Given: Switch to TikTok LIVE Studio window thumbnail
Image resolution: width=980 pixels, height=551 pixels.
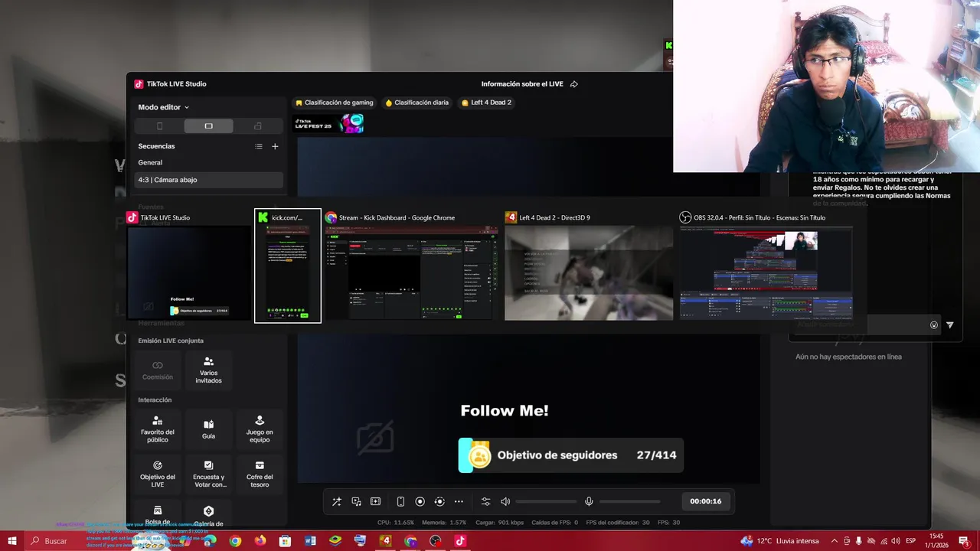Looking at the screenshot, I should (x=190, y=265).
